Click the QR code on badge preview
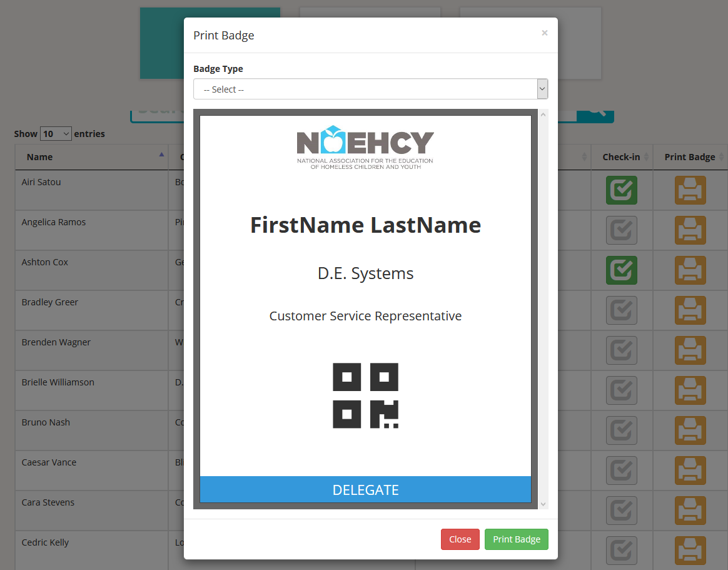 [365, 396]
